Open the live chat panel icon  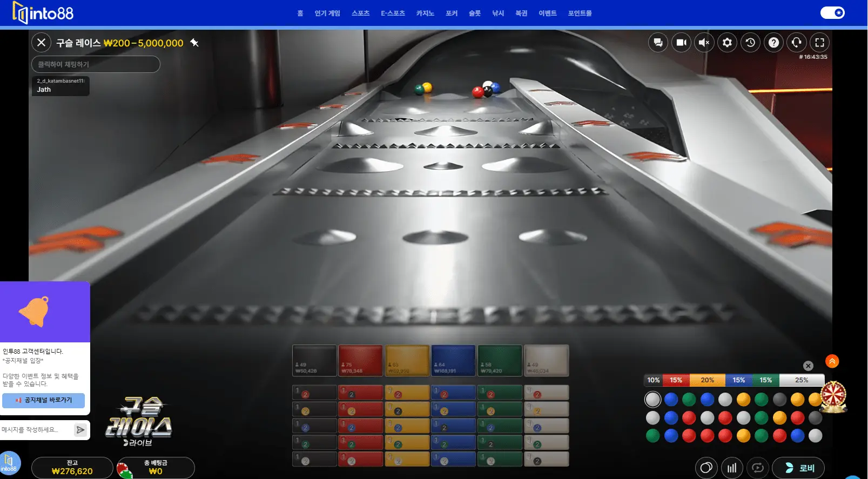tap(658, 43)
